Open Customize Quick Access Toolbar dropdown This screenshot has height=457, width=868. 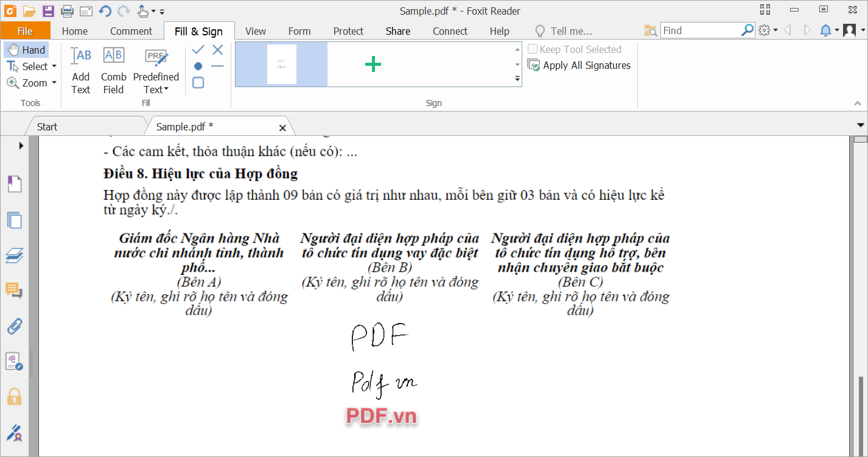(x=162, y=12)
